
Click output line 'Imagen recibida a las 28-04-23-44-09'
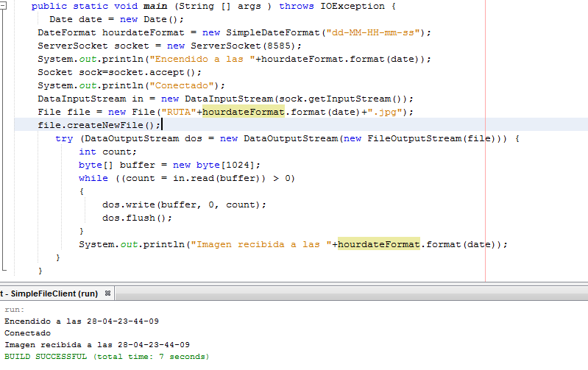[x=97, y=344]
